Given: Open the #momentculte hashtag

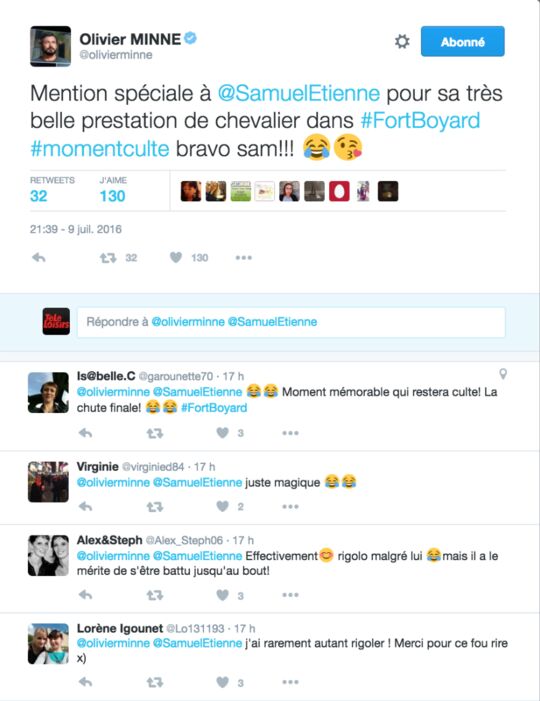Looking at the screenshot, I should [100, 148].
